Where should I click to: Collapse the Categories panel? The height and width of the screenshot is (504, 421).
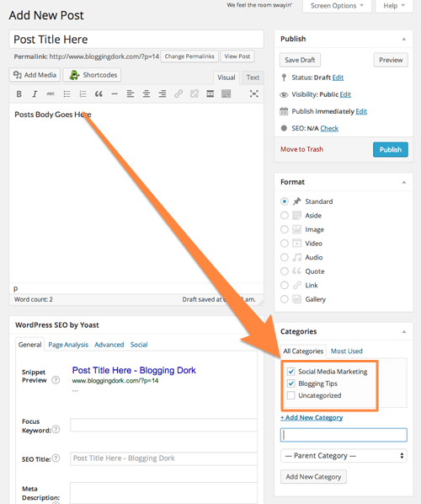tap(404, 332)
